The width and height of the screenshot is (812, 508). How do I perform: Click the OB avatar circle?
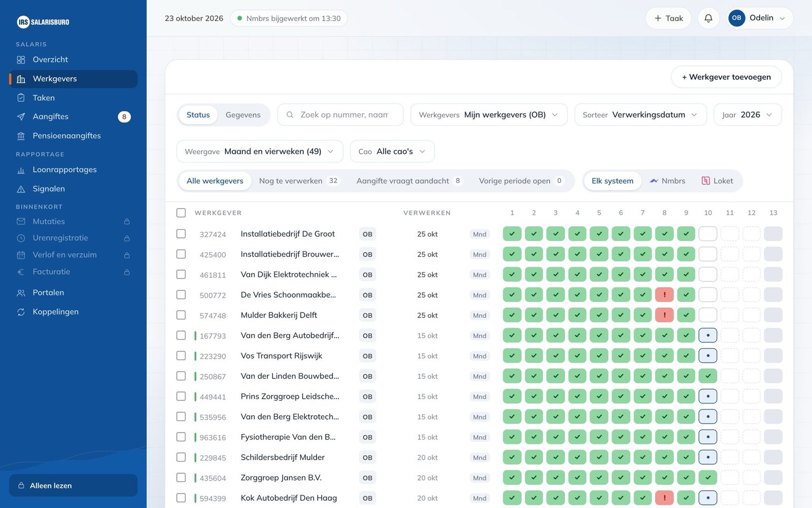click(736, 18)
